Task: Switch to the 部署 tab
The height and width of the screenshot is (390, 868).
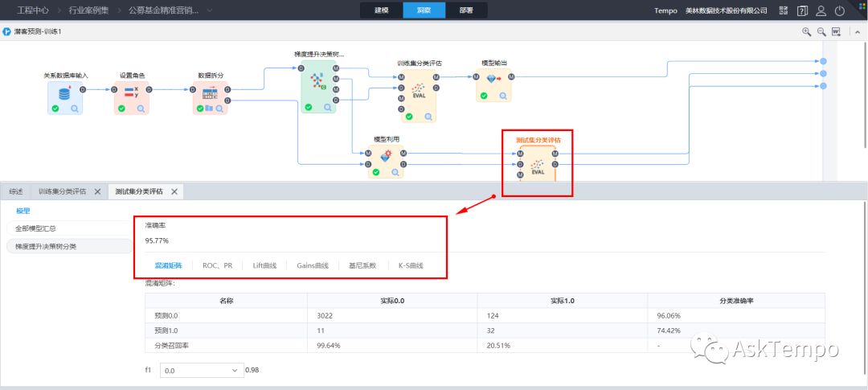Action: (467, 10)
